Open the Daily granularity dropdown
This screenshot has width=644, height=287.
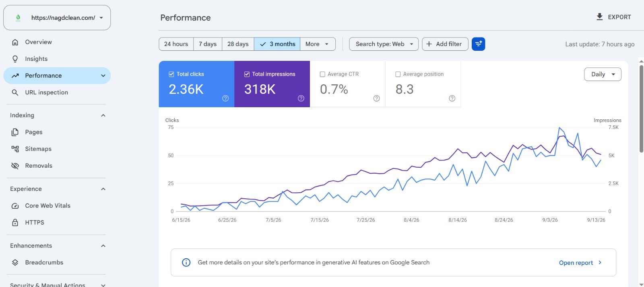(x=603, y=74)
